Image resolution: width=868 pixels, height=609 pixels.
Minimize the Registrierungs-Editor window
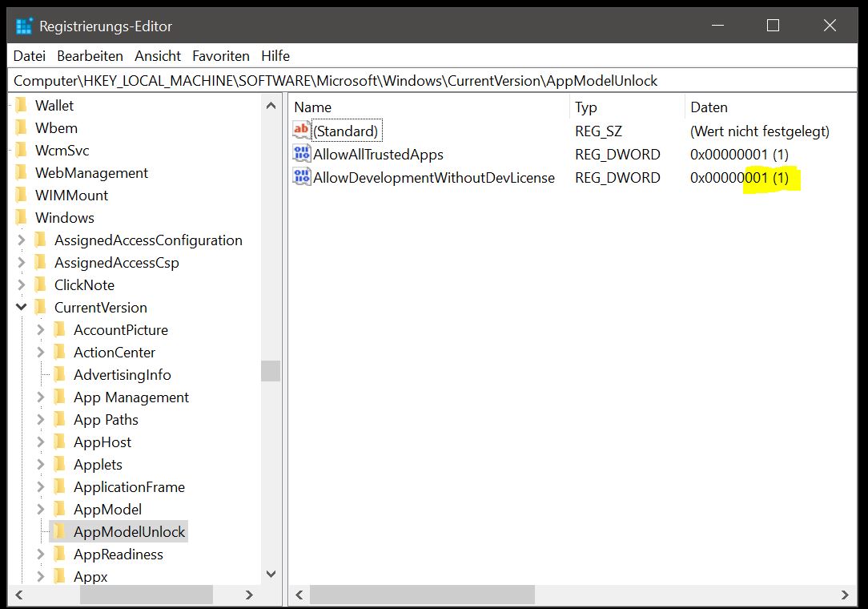(718, 26)
